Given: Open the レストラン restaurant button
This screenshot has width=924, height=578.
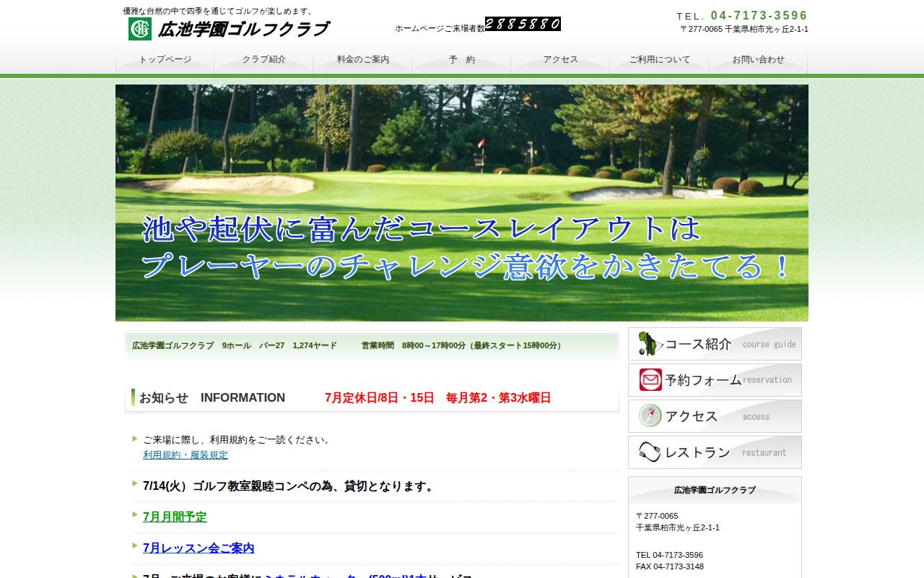Looking at the screenshot, I should [x=715, y=452].
